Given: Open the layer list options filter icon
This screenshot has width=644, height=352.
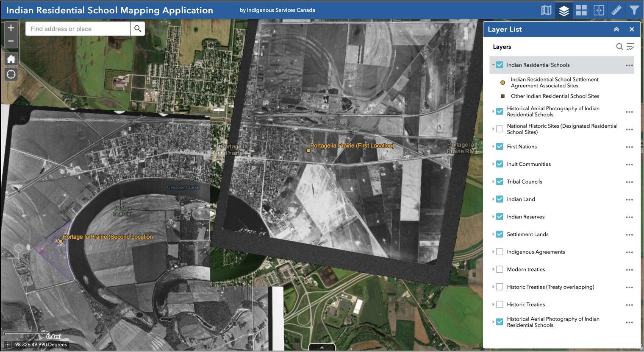Looking at the screenshot, I should click(x=630, y=47).
